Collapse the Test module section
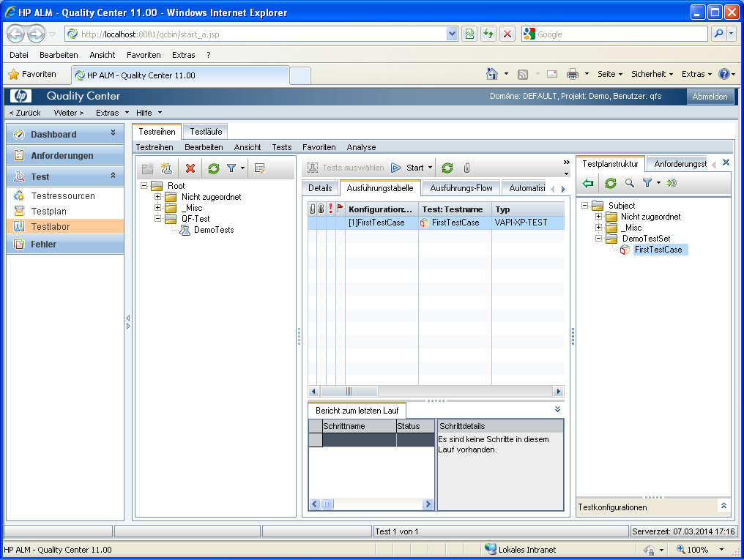Viewport: 744px width, 560px height. point(113,176)
